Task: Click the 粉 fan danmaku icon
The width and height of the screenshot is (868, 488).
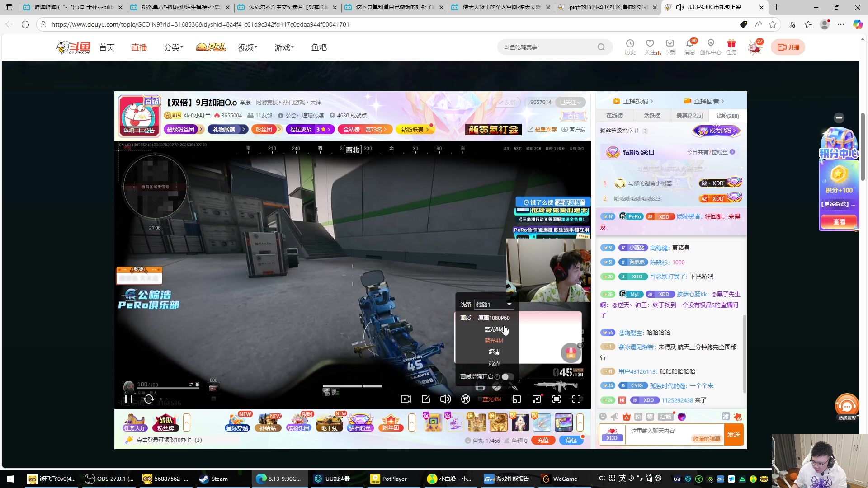Action: (638, 417)
